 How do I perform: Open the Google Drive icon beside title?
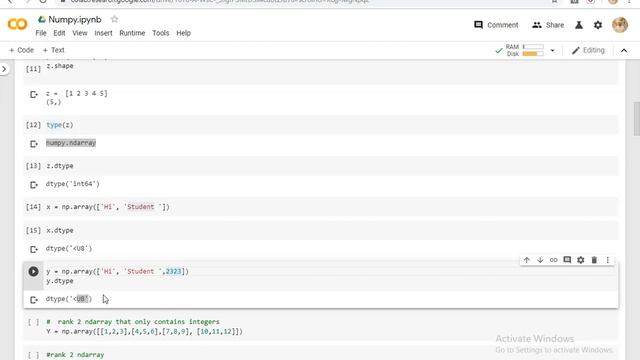point(42,19)
